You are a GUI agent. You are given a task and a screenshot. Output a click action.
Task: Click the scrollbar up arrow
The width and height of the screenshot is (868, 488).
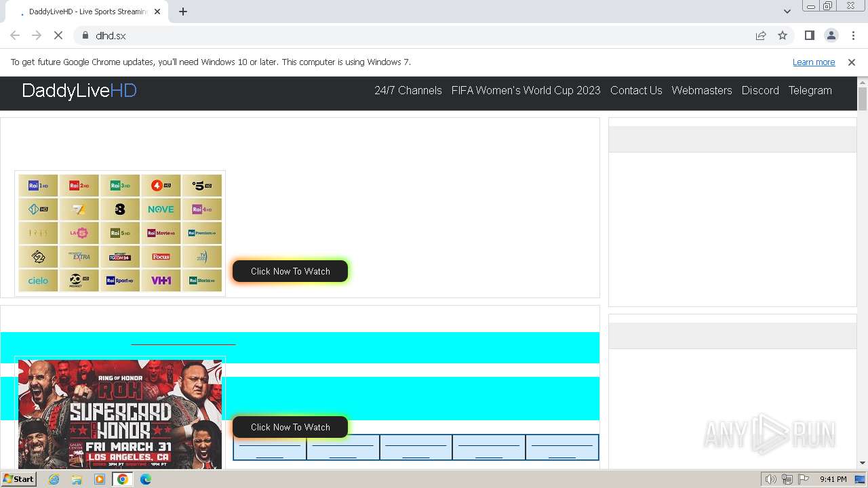pos(863,81)
